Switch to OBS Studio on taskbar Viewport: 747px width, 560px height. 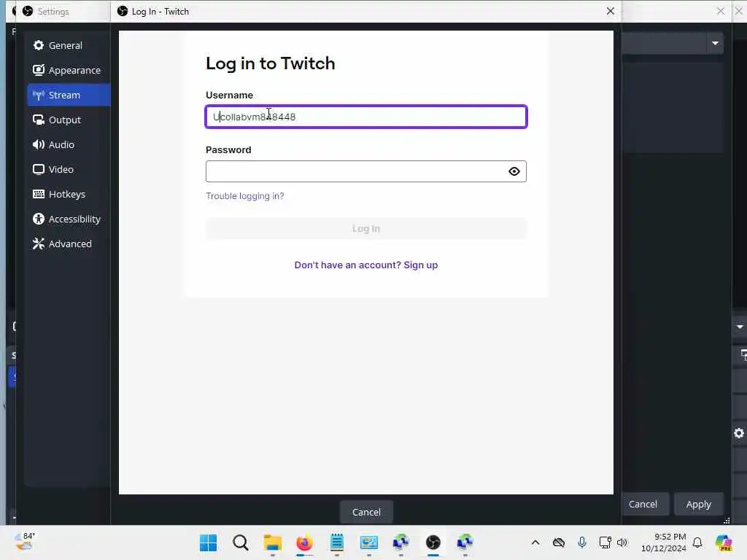click(x=433, y=542)
